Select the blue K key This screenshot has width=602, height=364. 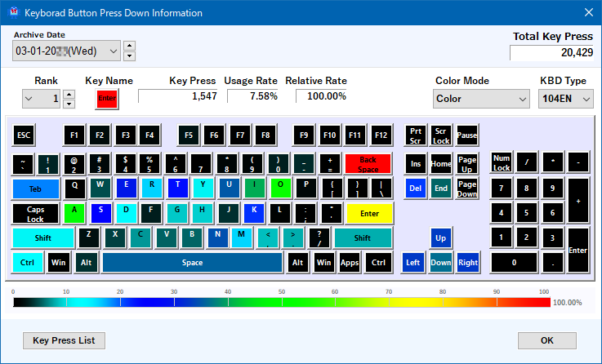pyautogui.click(x=254, y=214)
